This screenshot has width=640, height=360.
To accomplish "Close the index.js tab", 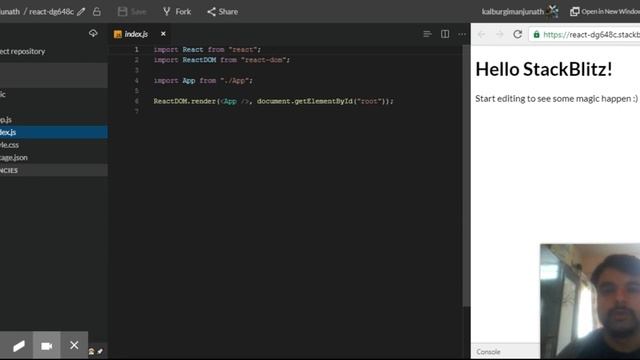I will pos(163,33).
